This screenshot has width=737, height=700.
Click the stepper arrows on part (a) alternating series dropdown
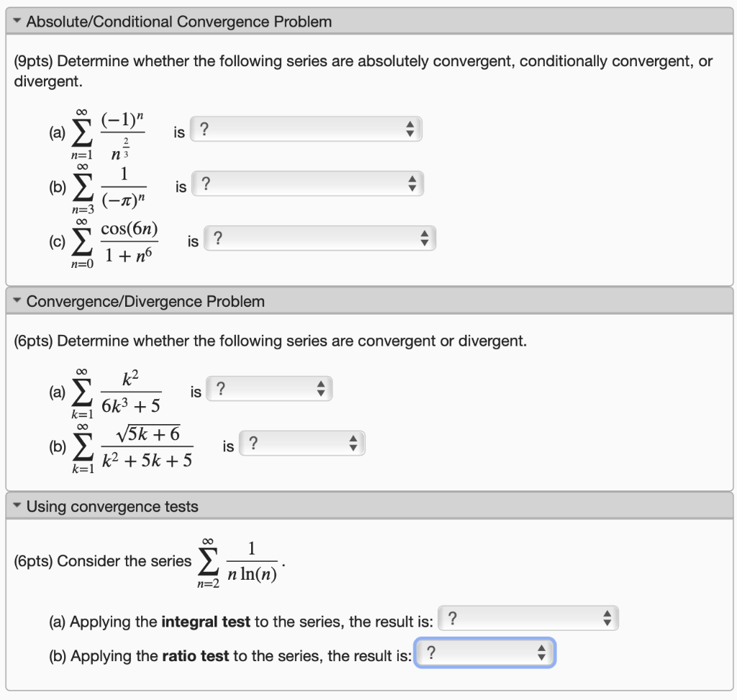410,128
